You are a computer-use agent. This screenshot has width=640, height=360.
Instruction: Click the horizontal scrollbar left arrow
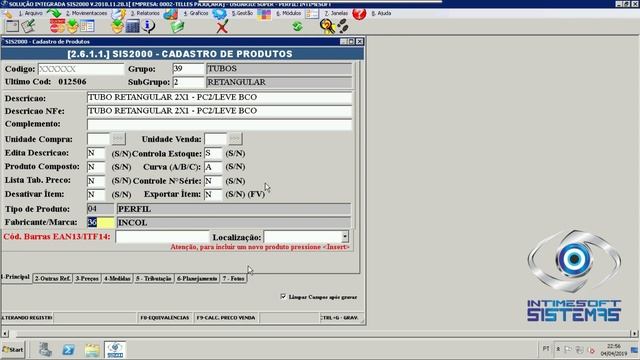point(5,333)
